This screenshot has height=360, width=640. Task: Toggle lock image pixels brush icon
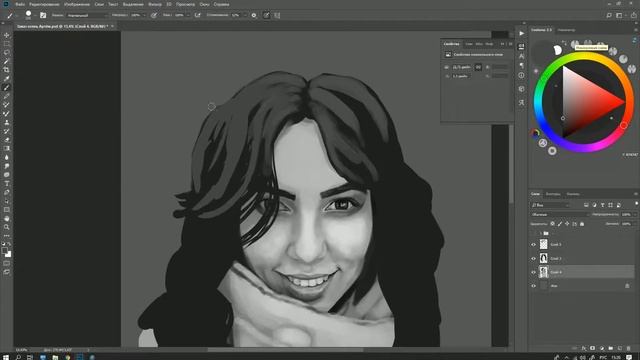coord(560,224)
